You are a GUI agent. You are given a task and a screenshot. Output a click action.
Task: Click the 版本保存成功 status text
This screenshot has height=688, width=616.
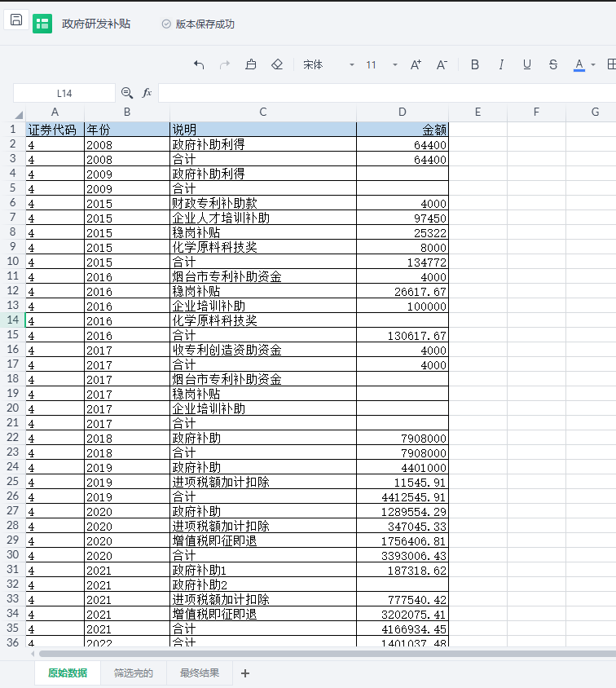205,24
